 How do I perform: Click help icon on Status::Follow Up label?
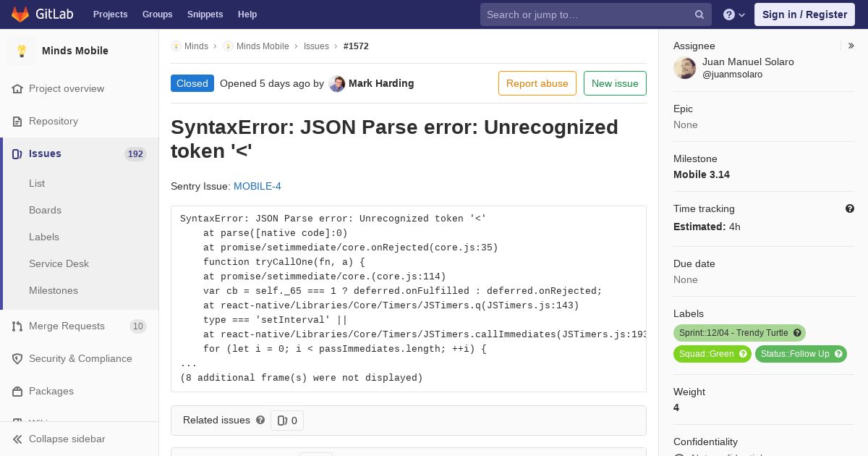(839, 354)
